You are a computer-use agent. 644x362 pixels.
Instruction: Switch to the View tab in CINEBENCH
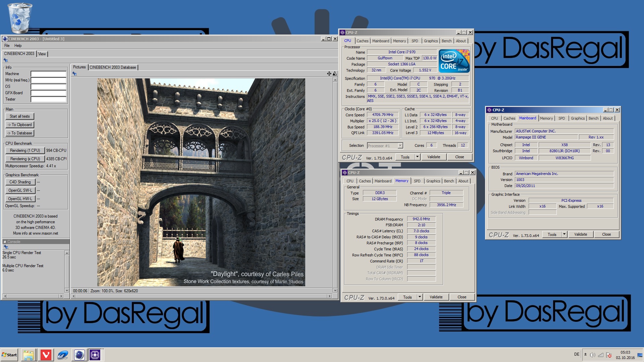click(42, 54)
